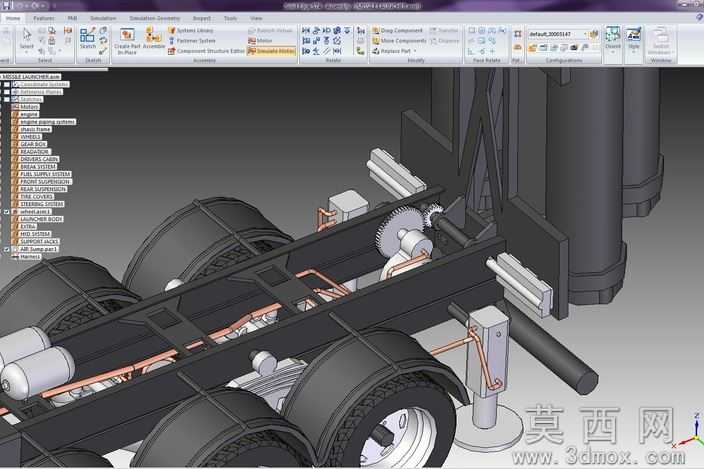The height and width of the screenshot is (469, 704).
Task: Click the Simulate Motor button
Action: point(272,51)
